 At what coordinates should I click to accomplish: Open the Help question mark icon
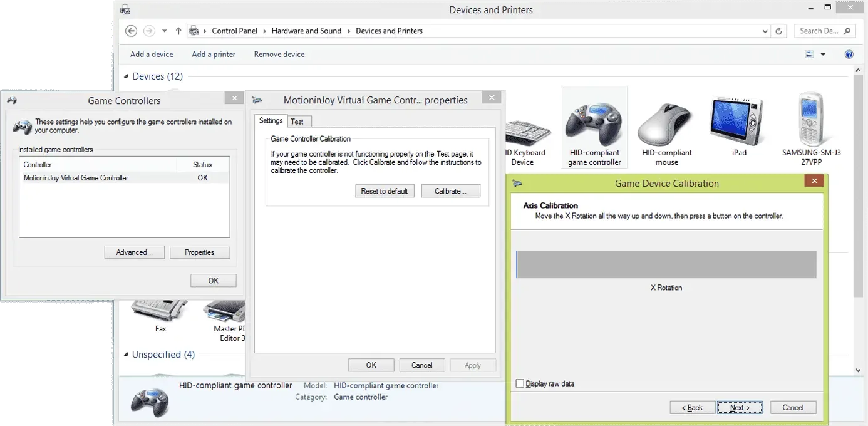point(849,55)
